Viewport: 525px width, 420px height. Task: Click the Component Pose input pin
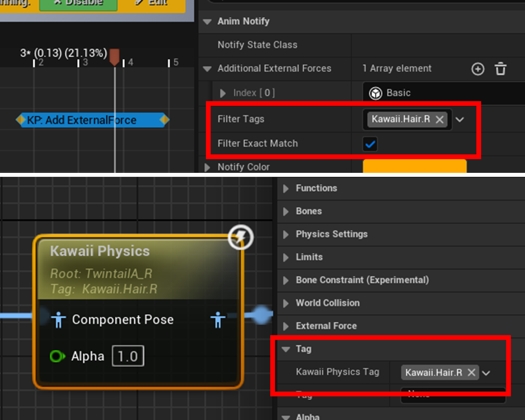coord(58,319)
